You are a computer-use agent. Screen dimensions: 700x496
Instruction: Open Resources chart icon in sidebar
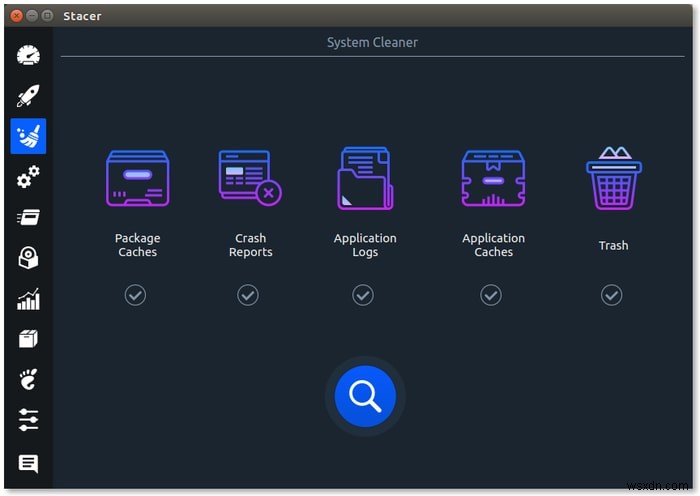point(28,299)
